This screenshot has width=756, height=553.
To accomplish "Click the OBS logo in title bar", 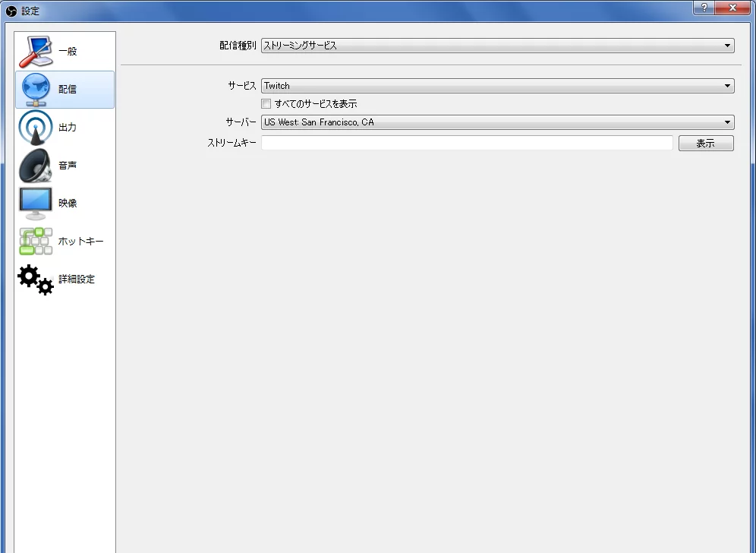I will pyautogui.click(x=11, y=11).
